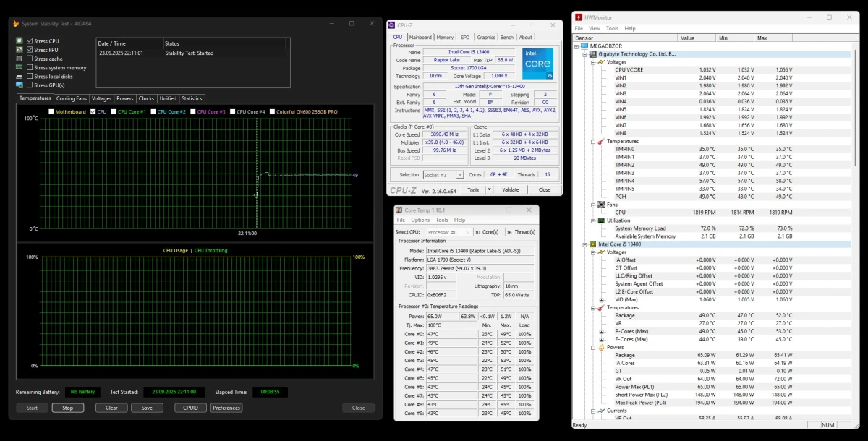Click the Intel Core i5 13400 chip icon
Image resolution: width=868 pixels, height=441 pixels.
tap(592, 244)
